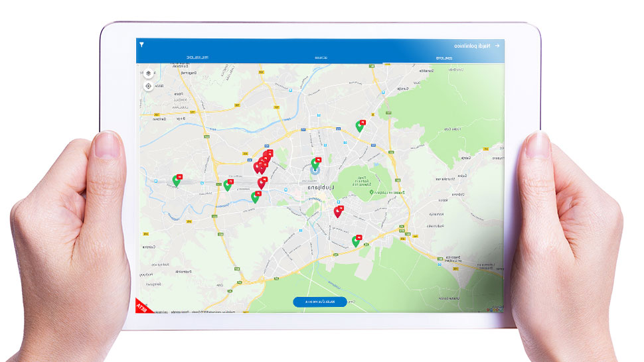The width and height of the screenshot is (644, 362).
Task: Switch to the Zemljevid tab
Action: [443, 58]
